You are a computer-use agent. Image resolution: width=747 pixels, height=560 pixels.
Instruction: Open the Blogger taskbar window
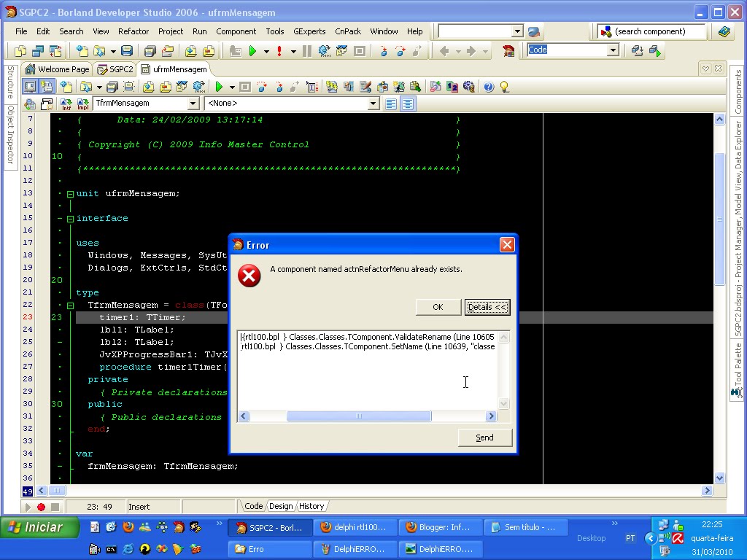click(439, 527)
